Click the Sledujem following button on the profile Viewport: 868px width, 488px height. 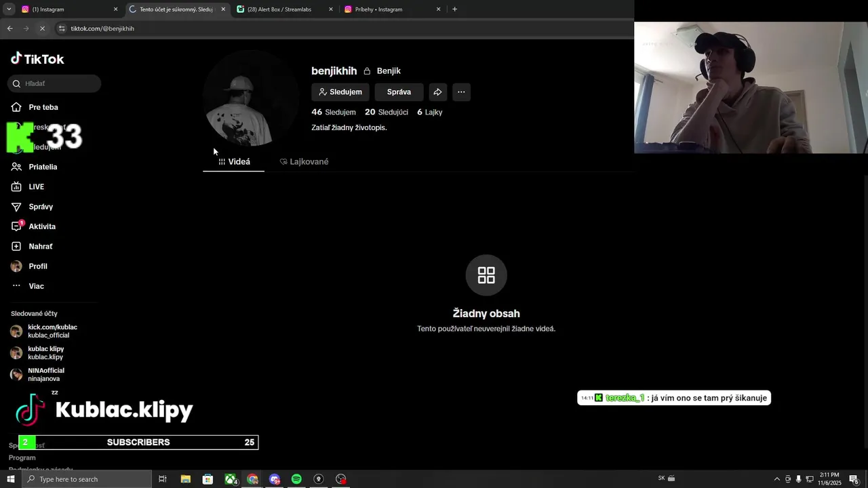click(340, 92)
